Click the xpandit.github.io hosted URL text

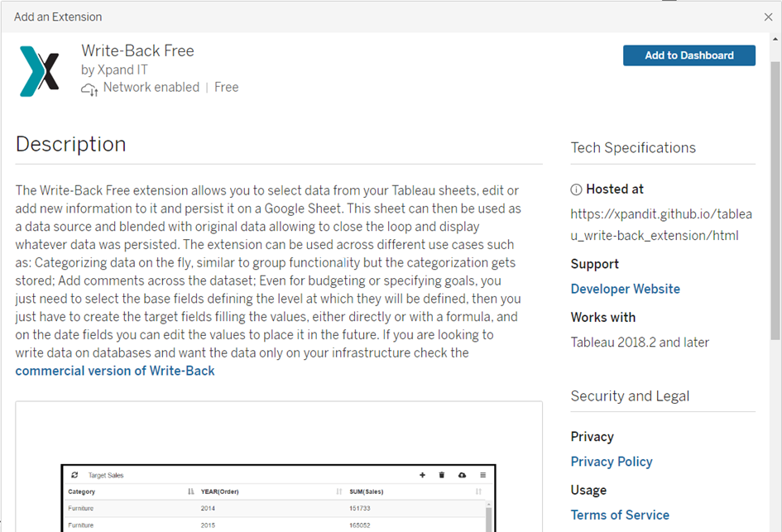point(661,225)
